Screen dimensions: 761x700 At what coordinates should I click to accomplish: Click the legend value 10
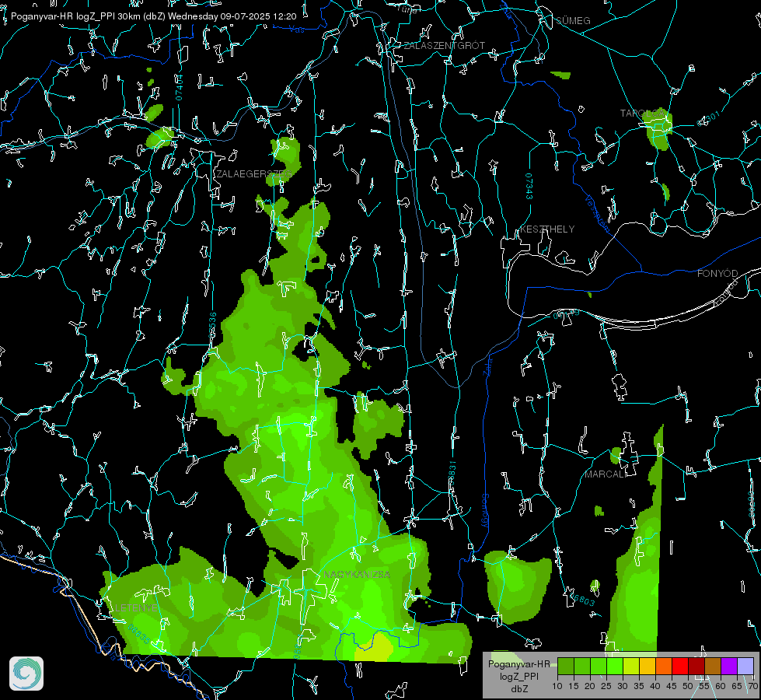coord(557,686)
